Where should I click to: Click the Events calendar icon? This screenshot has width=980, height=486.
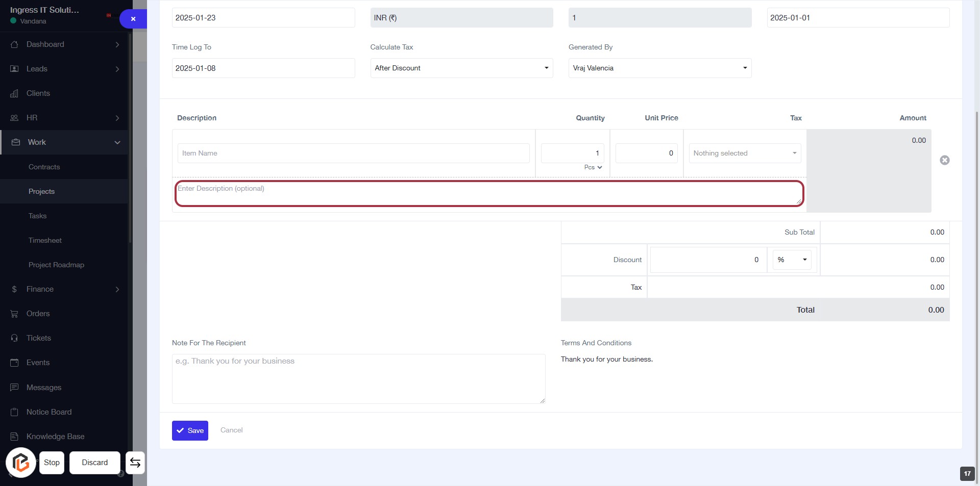click(x=14, y=363)
